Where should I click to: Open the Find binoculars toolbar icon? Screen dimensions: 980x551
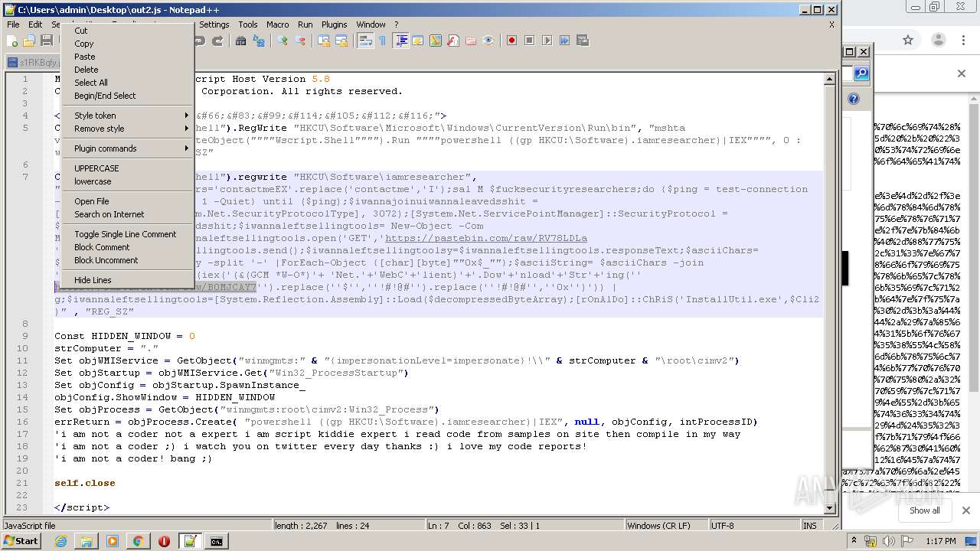241,41
